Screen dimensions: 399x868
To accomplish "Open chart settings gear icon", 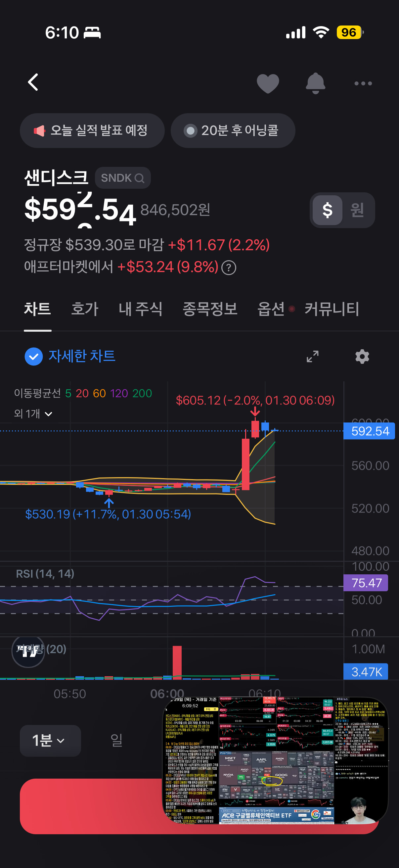I will click(x=362, y=357).
